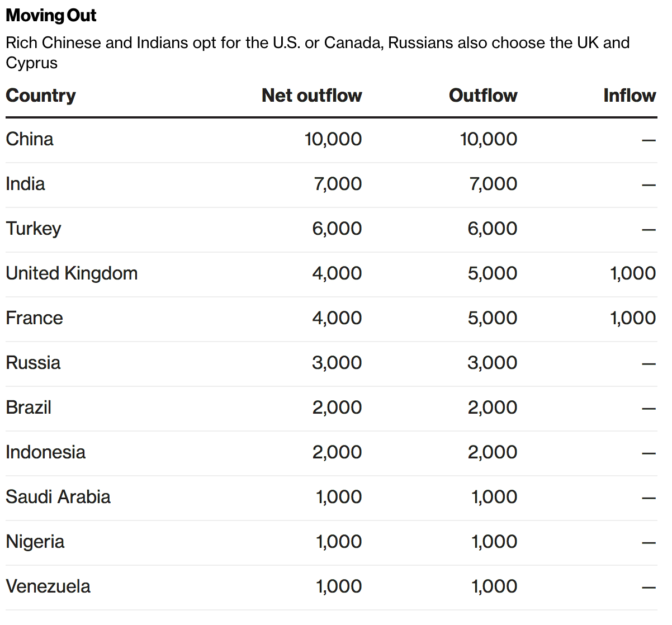Select Indonesia in the country column

pos(46,452)
